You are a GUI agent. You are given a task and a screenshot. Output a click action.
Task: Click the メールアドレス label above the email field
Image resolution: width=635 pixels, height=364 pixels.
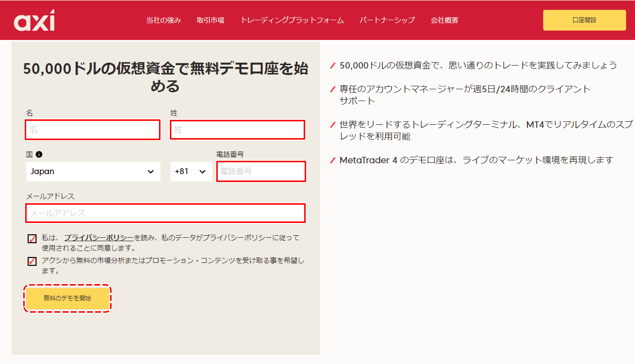[50, 196]
